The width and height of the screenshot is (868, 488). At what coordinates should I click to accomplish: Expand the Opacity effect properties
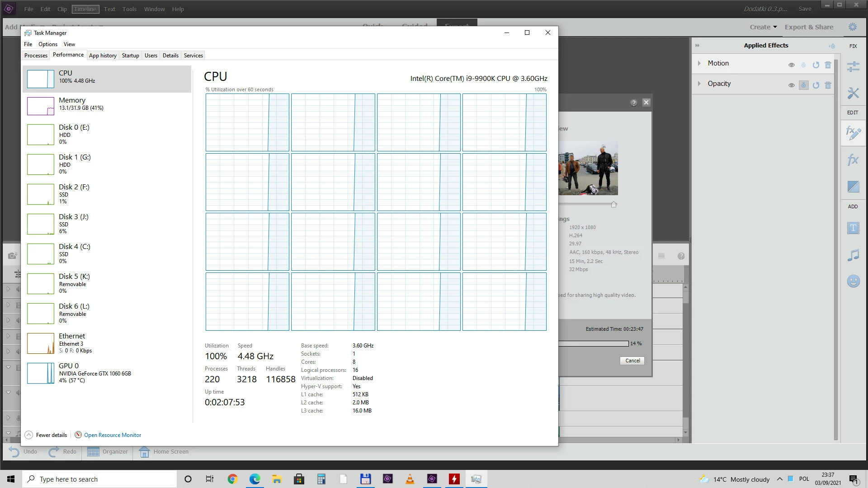point(699,84)
